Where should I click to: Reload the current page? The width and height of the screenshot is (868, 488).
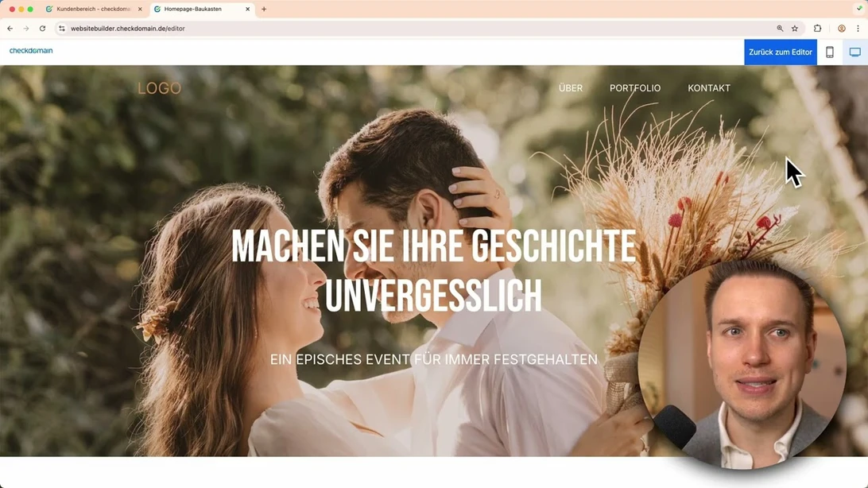(x=42, y=28)
